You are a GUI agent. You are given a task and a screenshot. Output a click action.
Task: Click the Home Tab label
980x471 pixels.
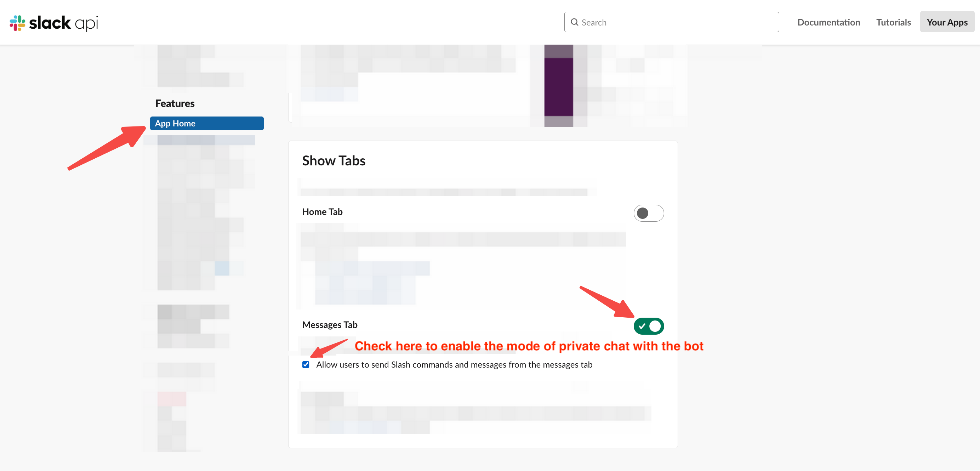[322, 212]
